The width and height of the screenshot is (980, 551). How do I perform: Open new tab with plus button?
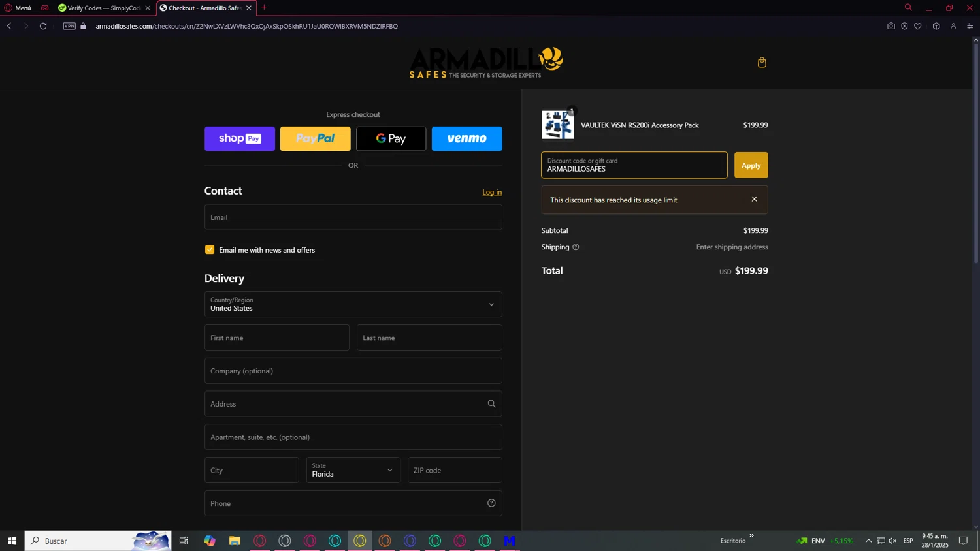click(264, 8)
